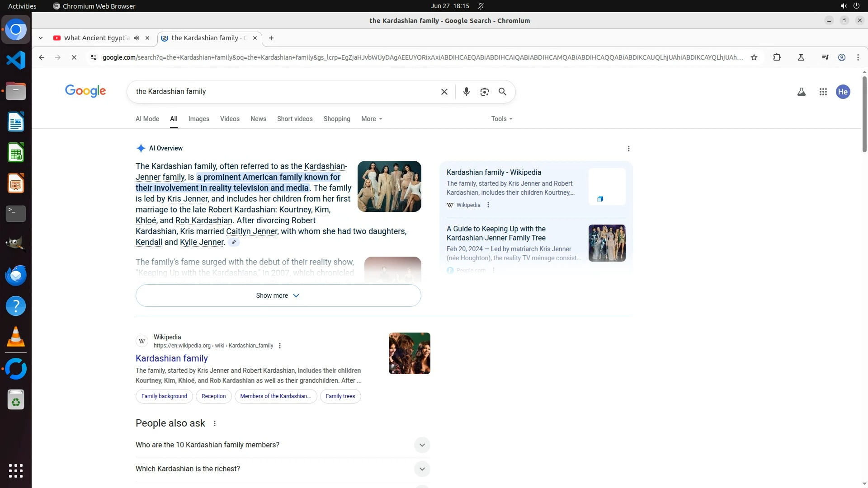Clear the search box with X icon

click(x=444, y=92)
